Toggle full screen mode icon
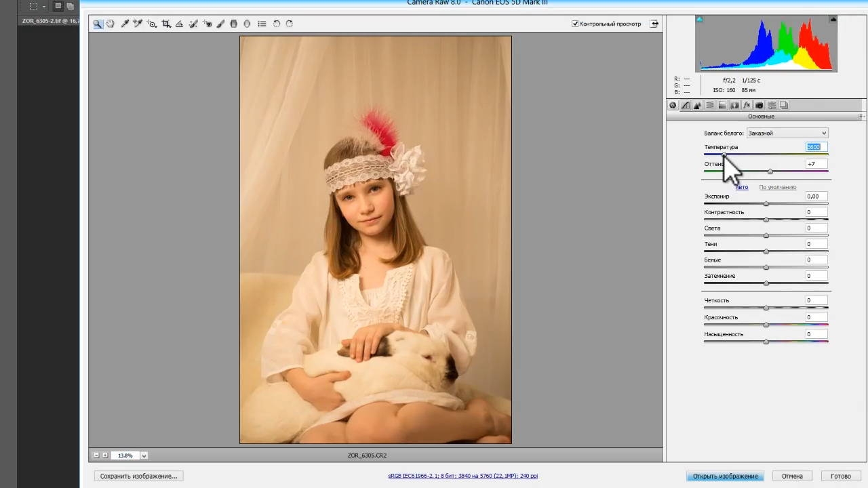 (654, 24)
